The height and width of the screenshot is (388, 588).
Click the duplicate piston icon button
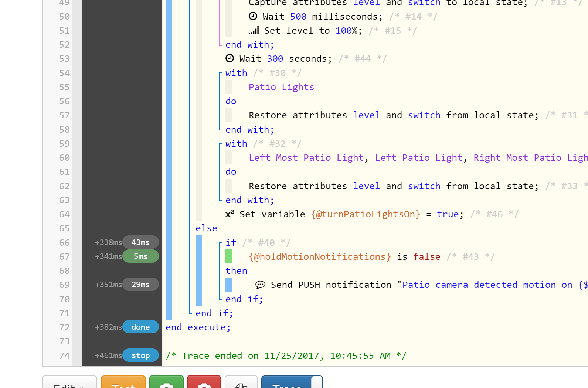tap(241, 382)
